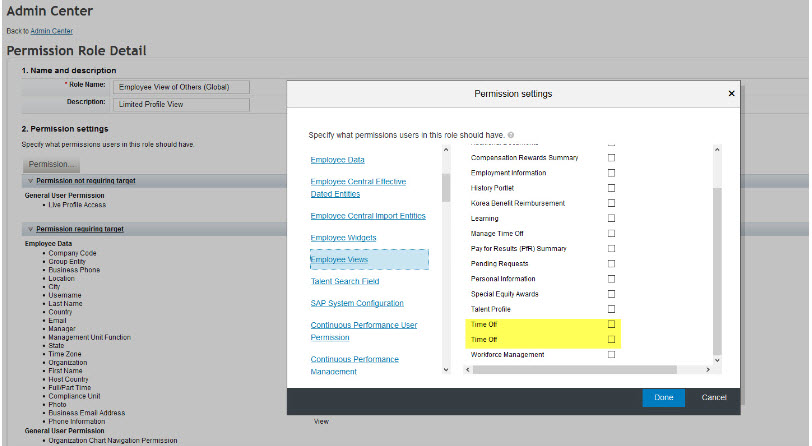812x446 pixels.
Task: Check Pay for Results (PfR) Summary
Action: click(x=611, y=249)
